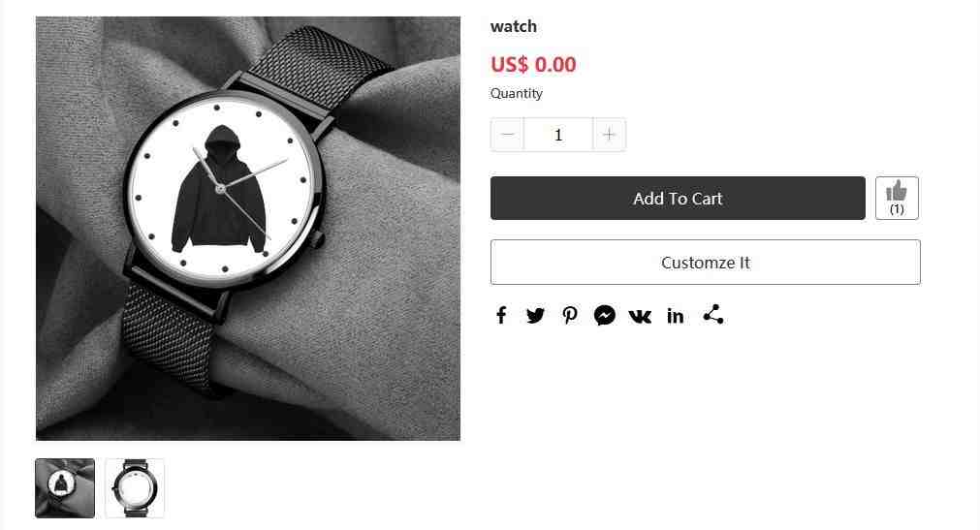Like the watch with thumbs-up button
Screen dimensions: 980x530
click(897, 198)
